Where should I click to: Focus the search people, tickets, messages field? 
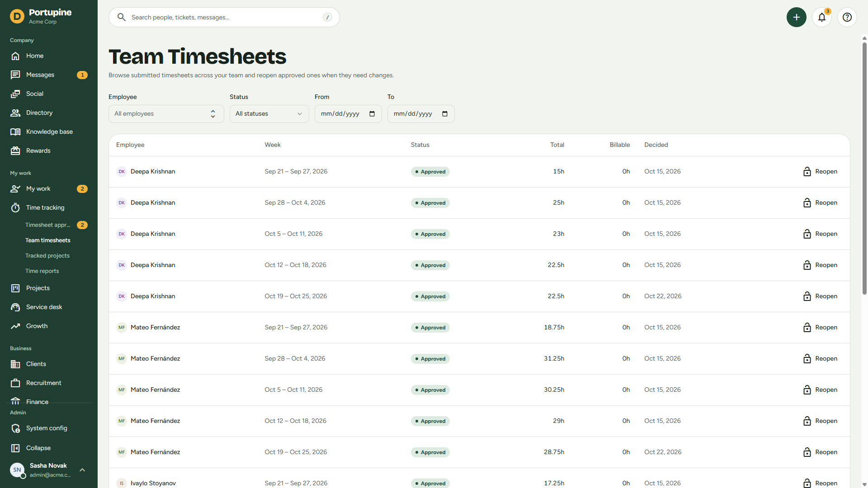click(x=224, y=17)
